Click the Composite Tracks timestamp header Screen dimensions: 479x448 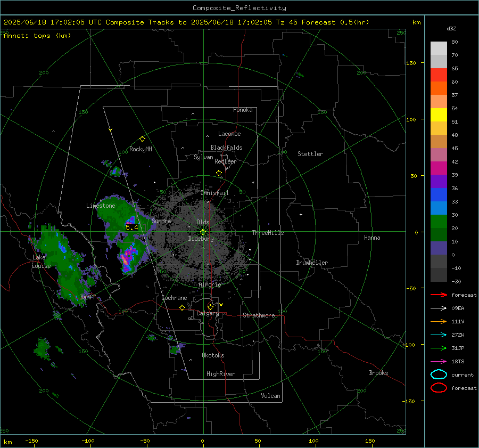186,22
